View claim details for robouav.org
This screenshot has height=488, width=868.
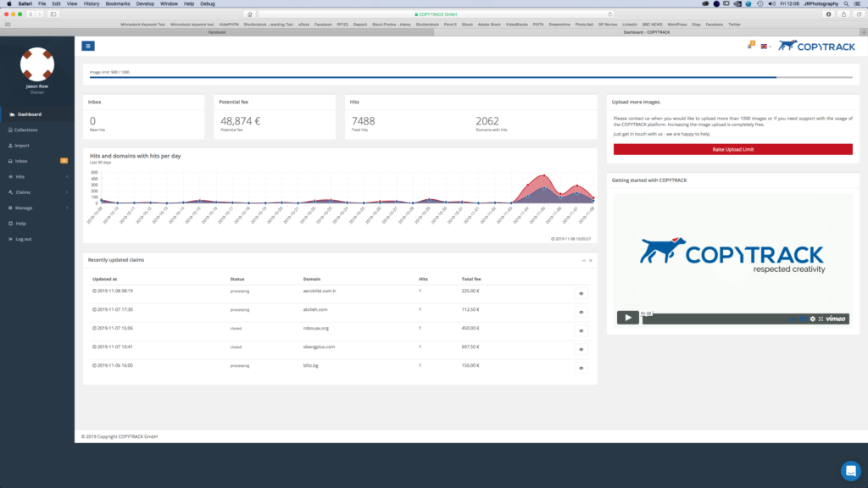pyautogui.click(x=581, y=331)
